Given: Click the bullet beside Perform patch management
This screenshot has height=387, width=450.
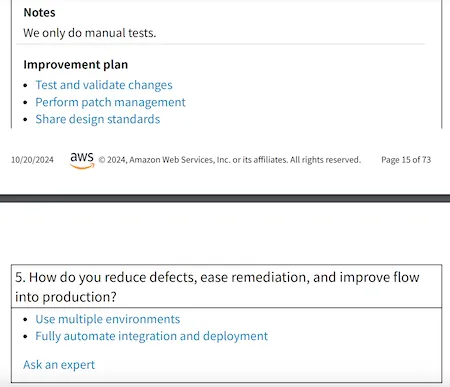Looking at the screenshot, I should (25, 103).
